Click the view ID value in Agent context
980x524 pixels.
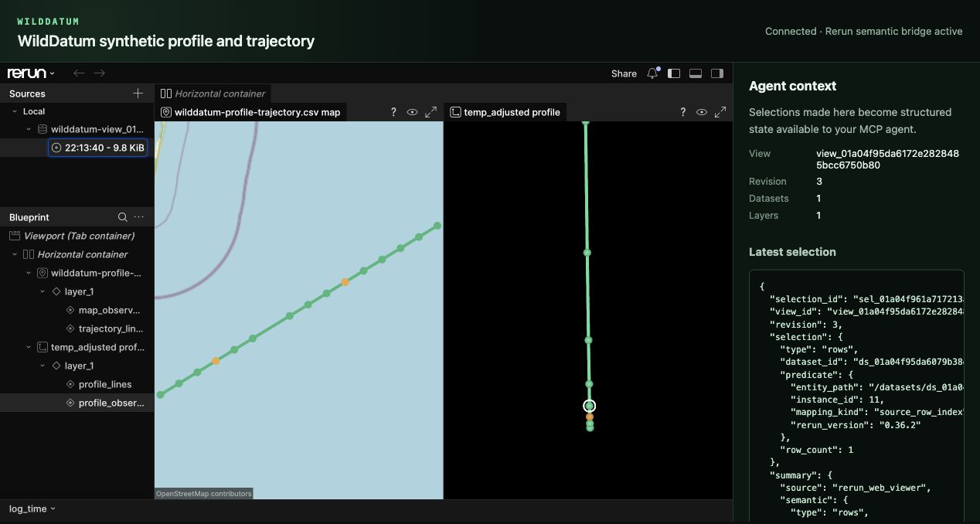tap(887, 159)
